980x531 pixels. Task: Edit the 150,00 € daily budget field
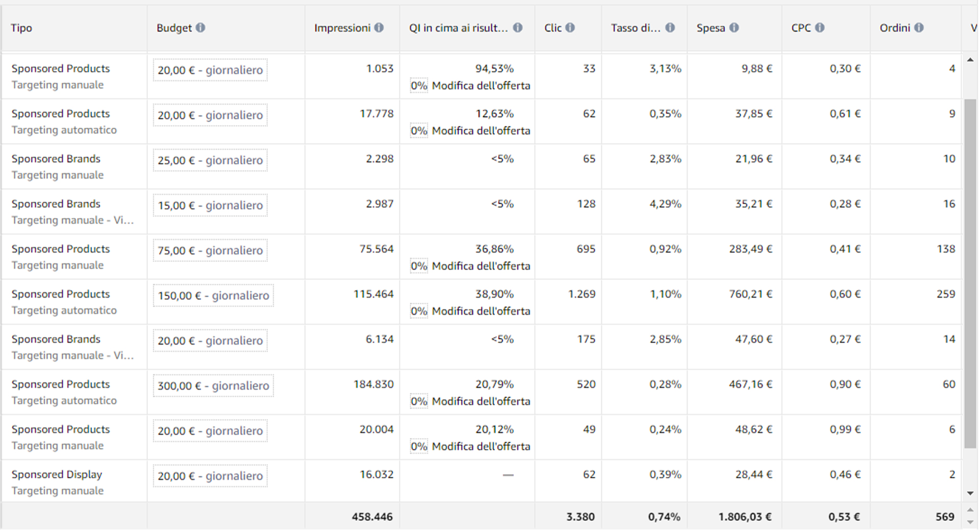(x=213, y=296)
